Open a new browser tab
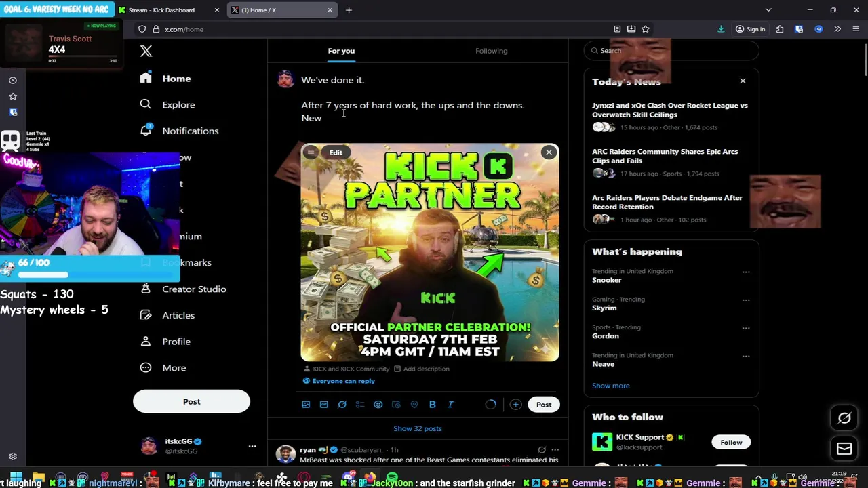This screenshot has height=488, width=868. 349,10
